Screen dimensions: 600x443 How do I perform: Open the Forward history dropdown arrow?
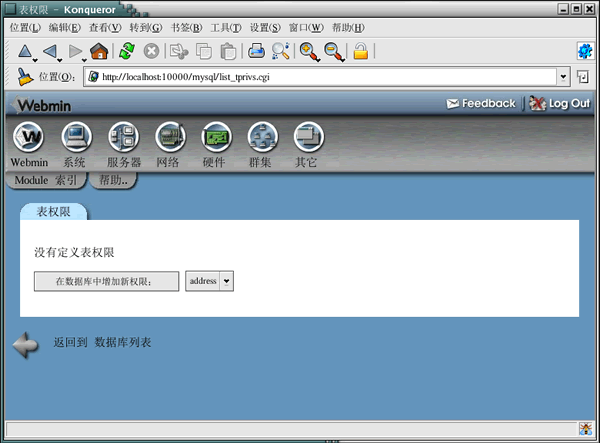pyautogui.click(x=84, y=60)
